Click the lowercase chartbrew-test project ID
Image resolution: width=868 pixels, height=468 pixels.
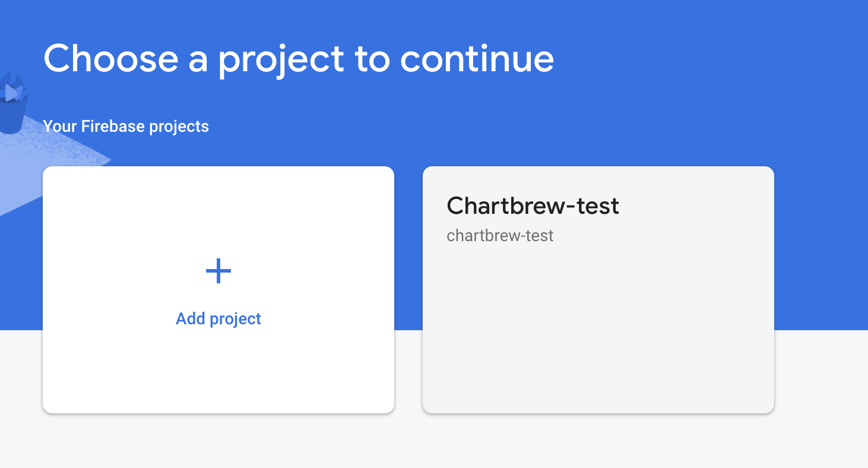[x=500, y=236]
